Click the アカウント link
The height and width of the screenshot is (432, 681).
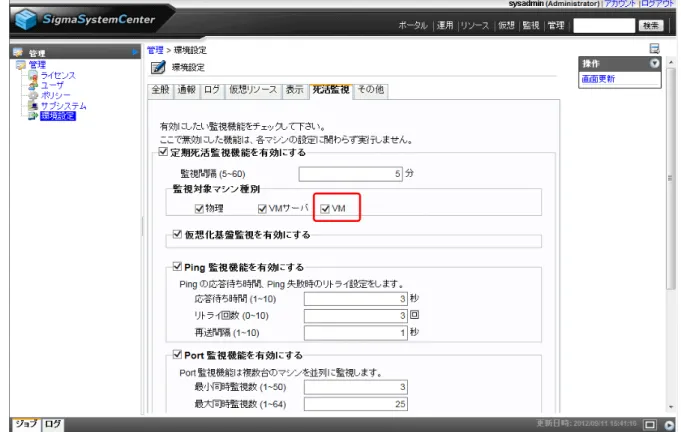click(620, 3)
